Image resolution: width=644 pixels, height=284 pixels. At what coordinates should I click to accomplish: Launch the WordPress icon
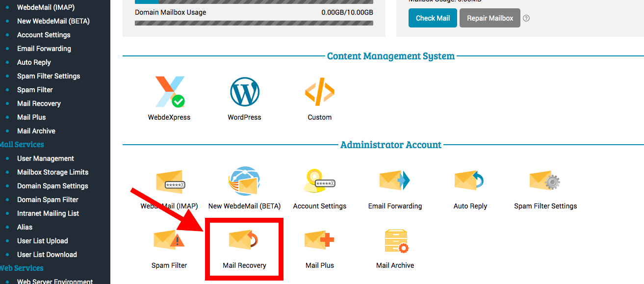(244, 92)
